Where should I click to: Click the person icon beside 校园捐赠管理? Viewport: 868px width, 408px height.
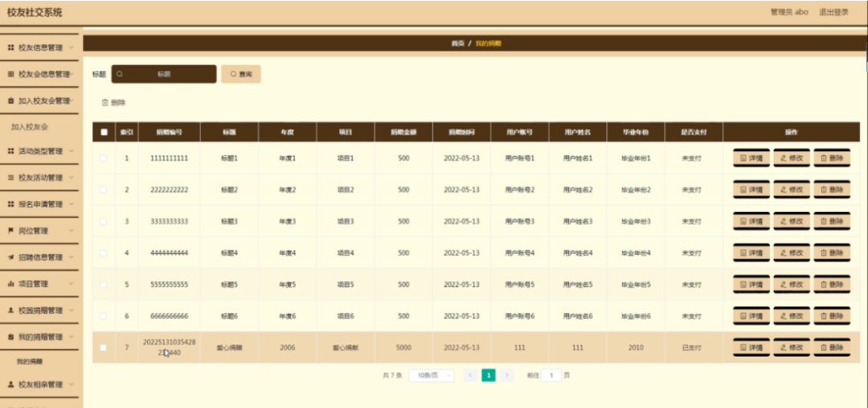pos(10,310)
